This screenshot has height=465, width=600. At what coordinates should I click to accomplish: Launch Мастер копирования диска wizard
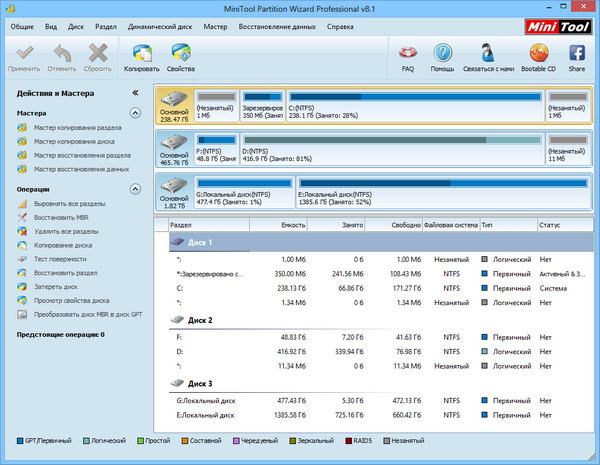(74, 142)
